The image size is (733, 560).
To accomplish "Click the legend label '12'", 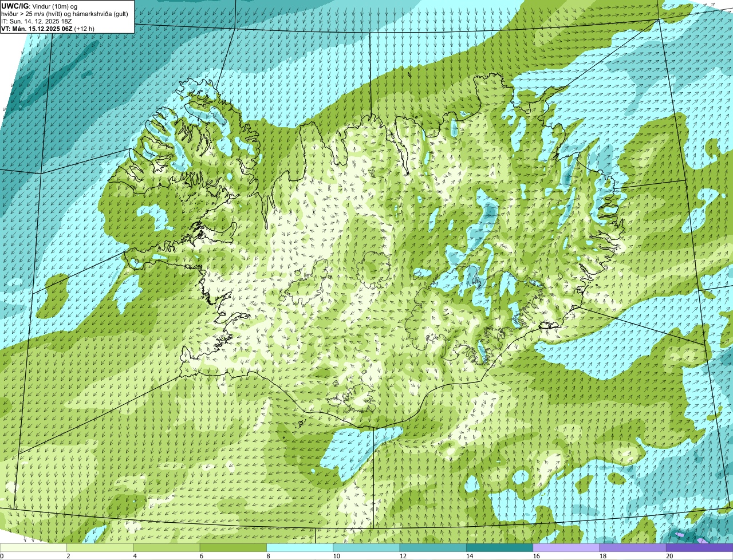I will click(x=403, y=556).
